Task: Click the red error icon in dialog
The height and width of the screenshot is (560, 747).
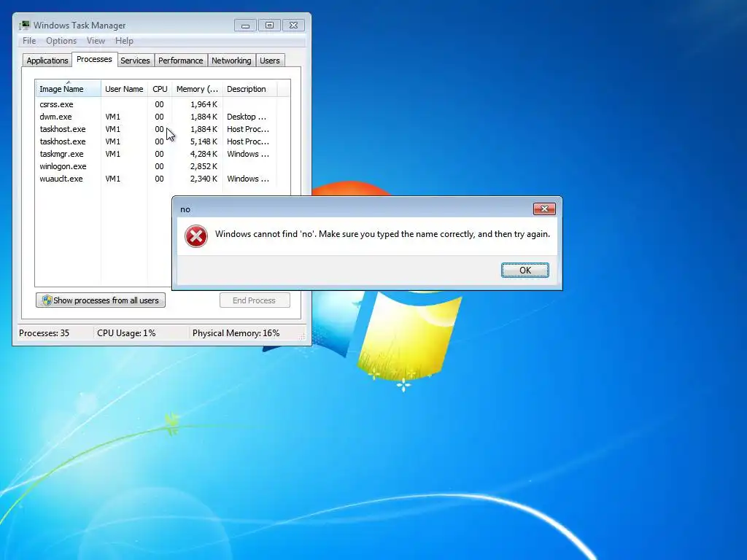Action: (196, 236)
